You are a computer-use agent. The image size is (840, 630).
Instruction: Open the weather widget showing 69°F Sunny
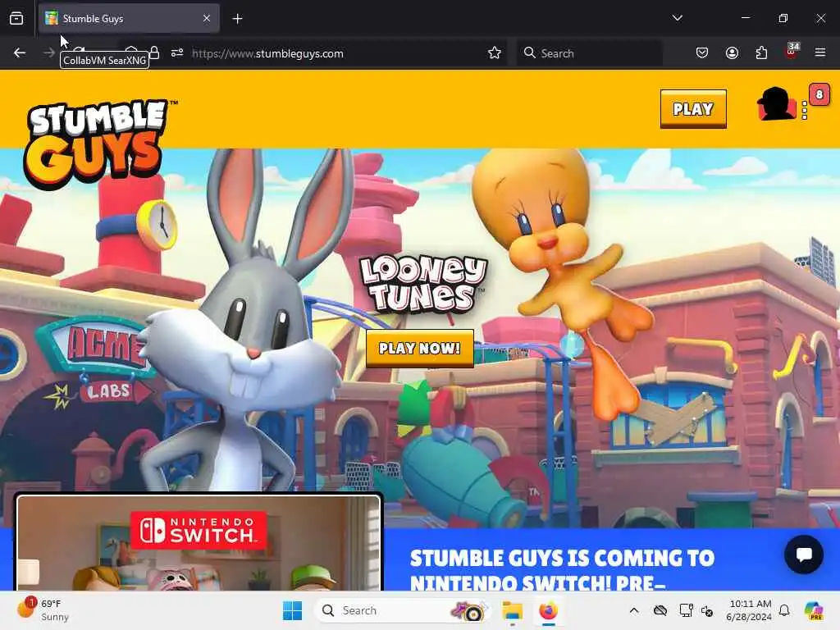43,610
